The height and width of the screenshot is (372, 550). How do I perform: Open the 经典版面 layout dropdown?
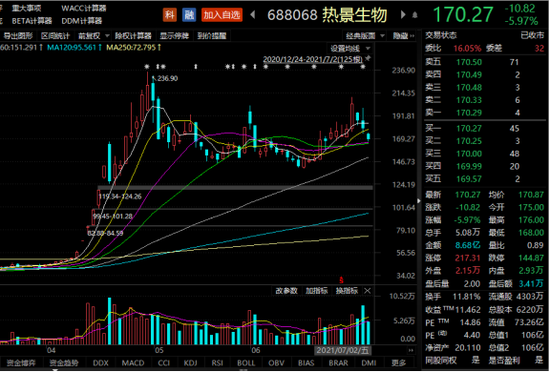[365, 36]
